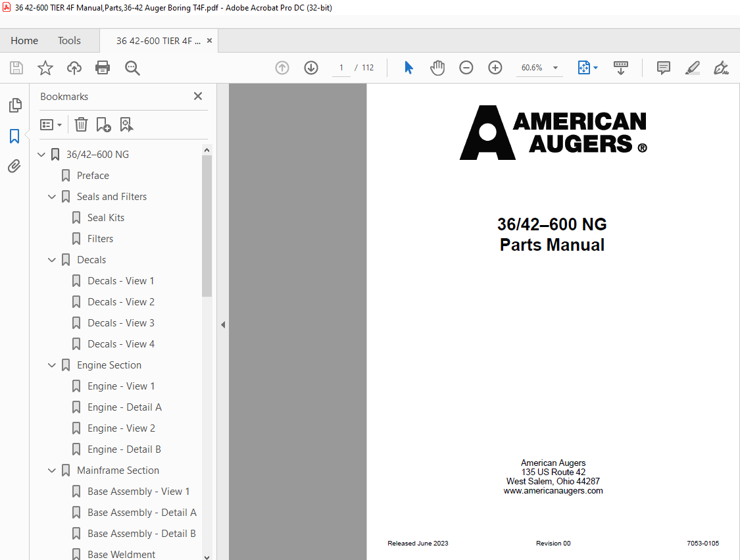Add file to starred favorites
Image resolution: width=740 pixels, height=560 pixels.
pos(45,68)
